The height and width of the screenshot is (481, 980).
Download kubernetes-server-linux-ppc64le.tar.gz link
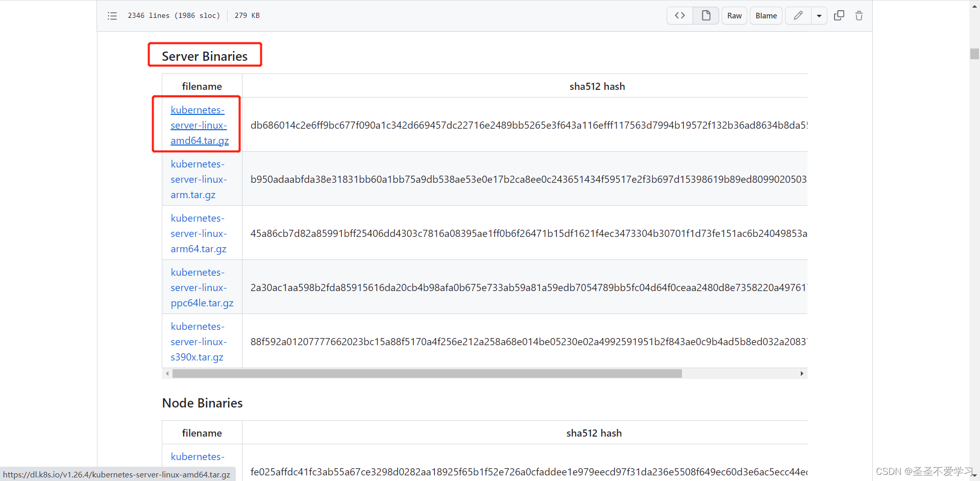tap(202, 287)
